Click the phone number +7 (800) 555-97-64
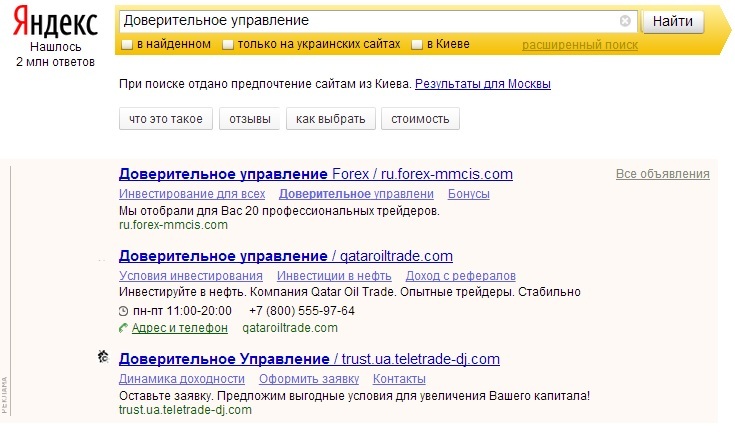Image resolution: width=735 pixels, height=433 pixels. [x=302, y=311]
